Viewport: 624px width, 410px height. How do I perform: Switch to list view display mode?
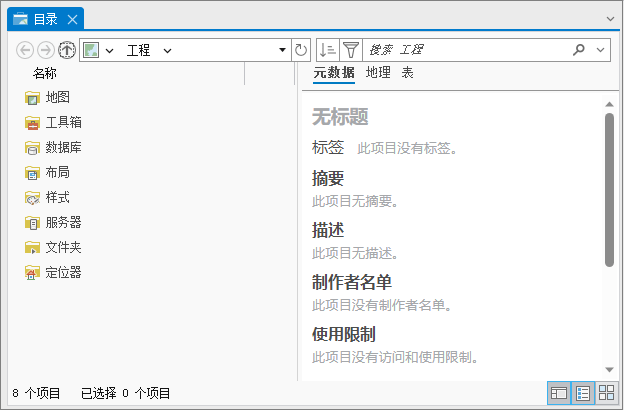click(583, 393)
